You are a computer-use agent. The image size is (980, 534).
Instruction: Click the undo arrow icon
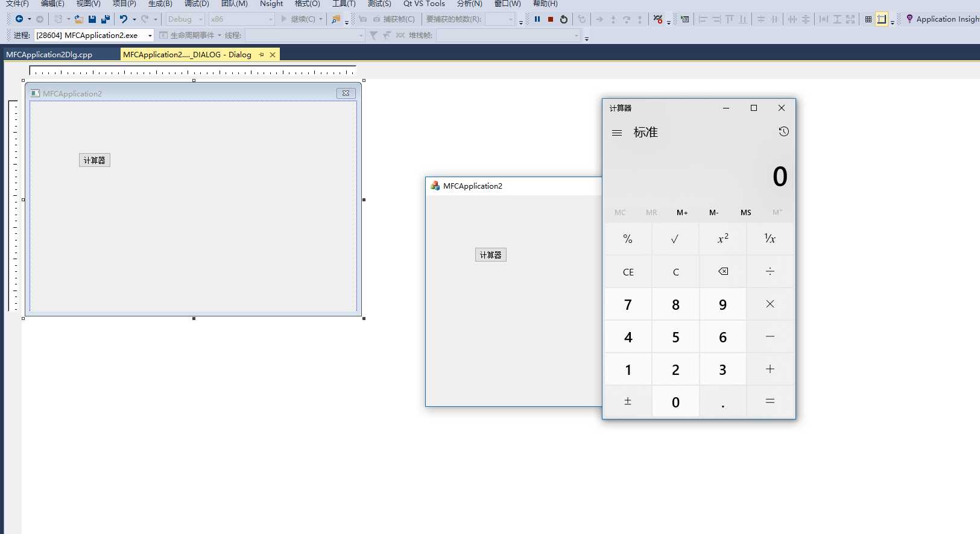pos(124,19)
